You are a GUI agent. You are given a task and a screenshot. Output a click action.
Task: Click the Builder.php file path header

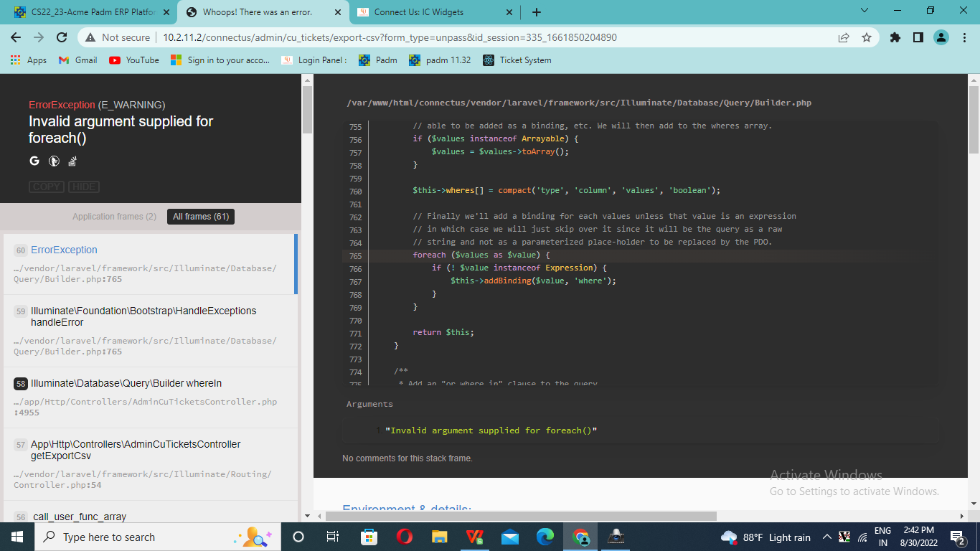click(x=579, y=103)
